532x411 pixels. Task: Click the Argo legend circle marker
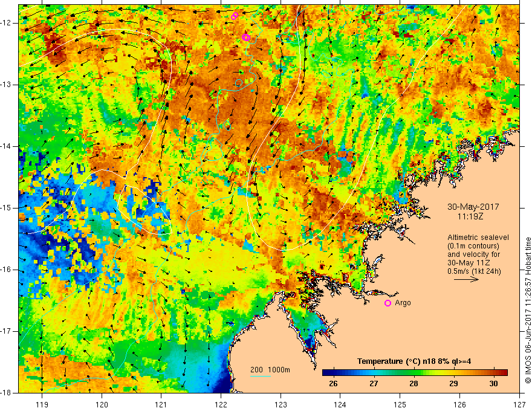coord(388,303)
